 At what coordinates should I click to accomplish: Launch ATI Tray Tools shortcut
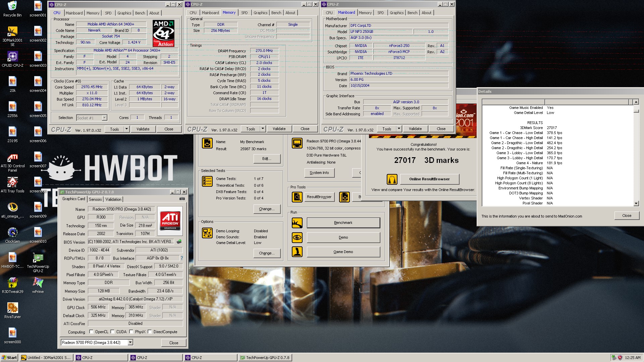point(12,185)
